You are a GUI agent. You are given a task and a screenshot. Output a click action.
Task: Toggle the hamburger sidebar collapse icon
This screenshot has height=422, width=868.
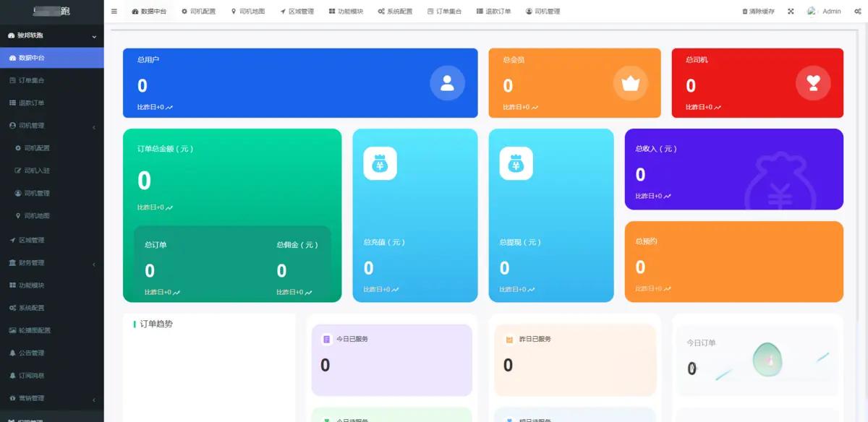114,12
